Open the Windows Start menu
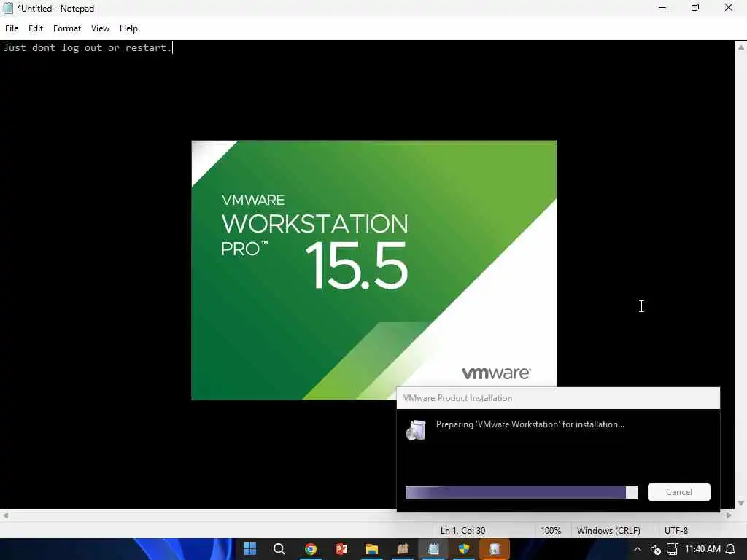This screenshot has width=747, height=560. pyautogui.click(x=249, y=549)
